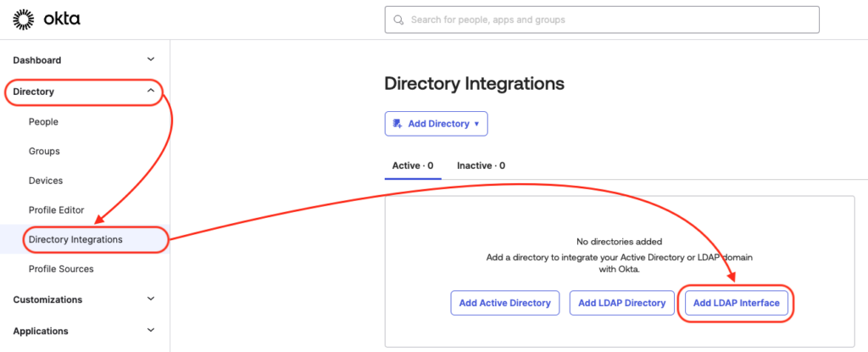868x352 pixels.
Task: Collapse the Directory section chevron
Action: tap(151, 91)
